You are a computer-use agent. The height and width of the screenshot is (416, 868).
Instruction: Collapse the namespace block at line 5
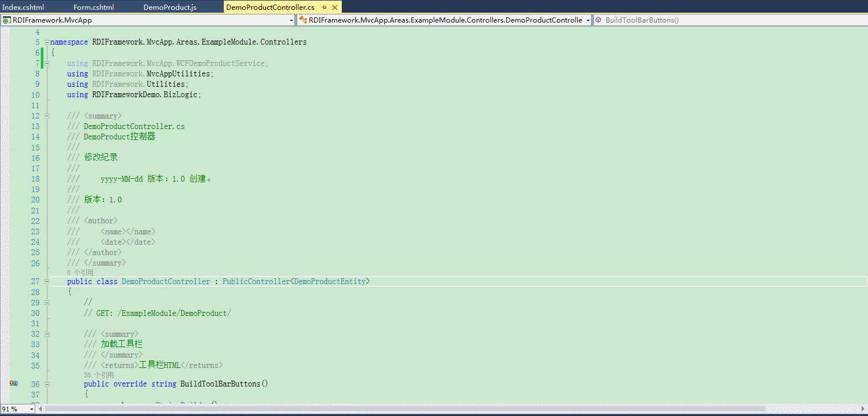46,42
